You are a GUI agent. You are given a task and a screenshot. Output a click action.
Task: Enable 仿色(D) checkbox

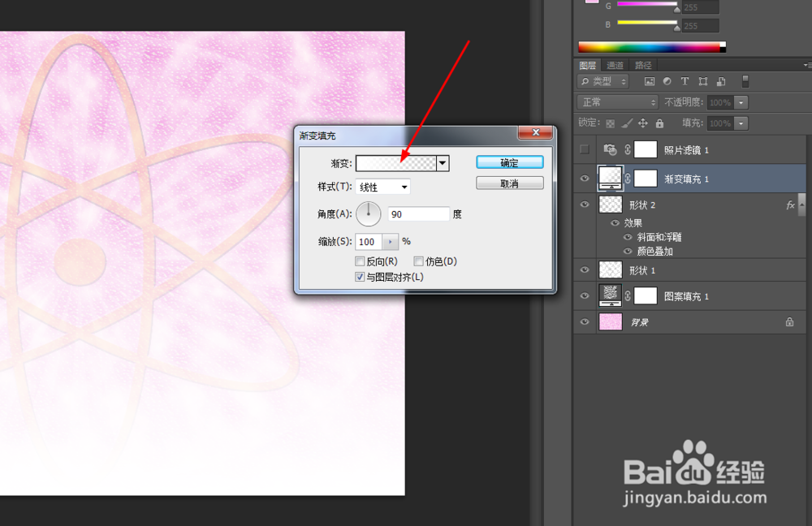pos(418,261)
